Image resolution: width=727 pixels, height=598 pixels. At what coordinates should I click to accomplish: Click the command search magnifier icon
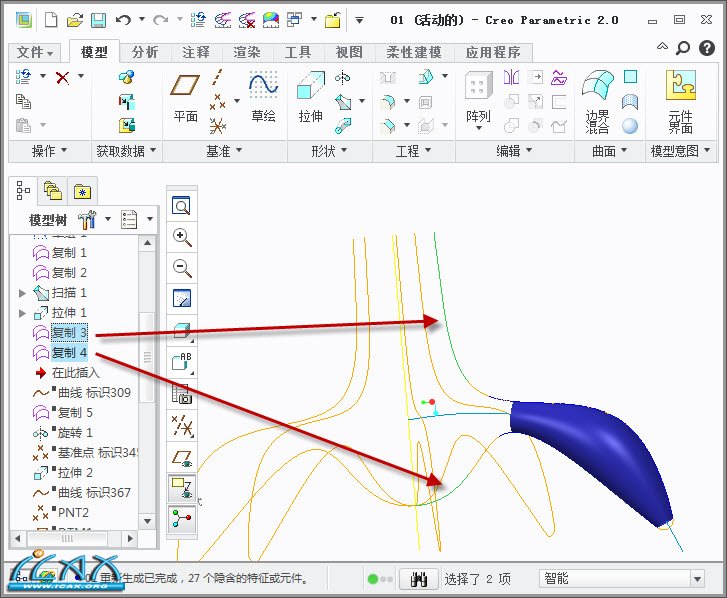(683, 48)
